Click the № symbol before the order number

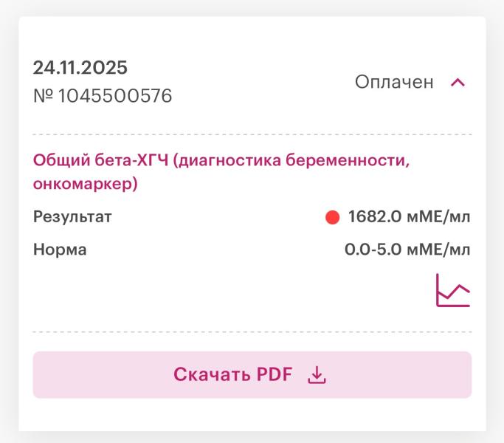pyautogui.click(x=44, y=95)
